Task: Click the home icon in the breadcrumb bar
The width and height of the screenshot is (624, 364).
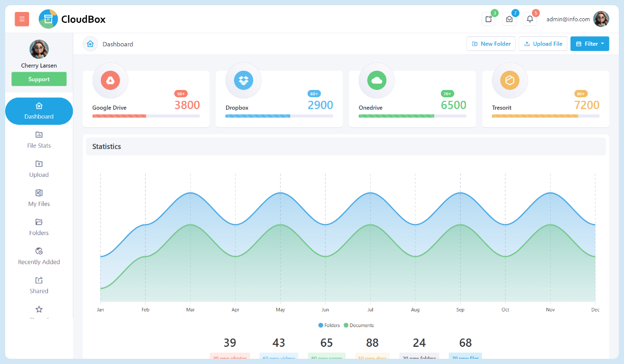Action: click(x=90, y=44)
